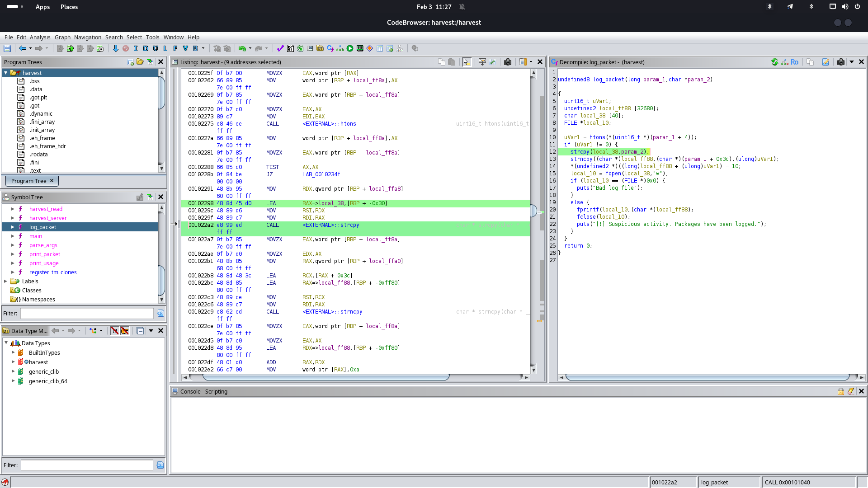Toggle Data 'D' navigation type
The image size is (868, 488).
(x=146, y=48)
